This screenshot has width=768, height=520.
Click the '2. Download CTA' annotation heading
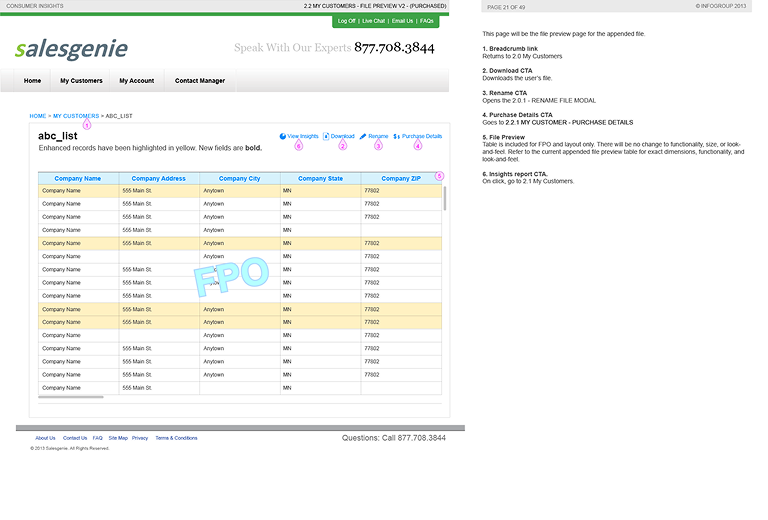507,71
